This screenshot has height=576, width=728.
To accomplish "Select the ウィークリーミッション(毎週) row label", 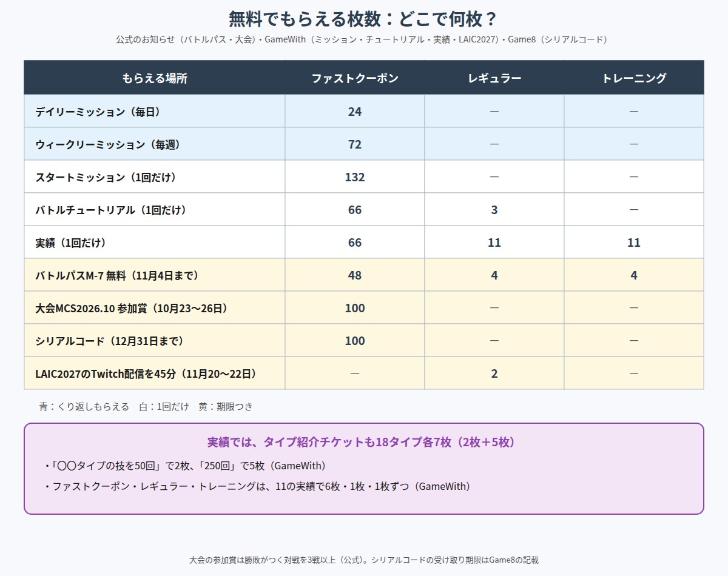I will (x=108, y=144).
